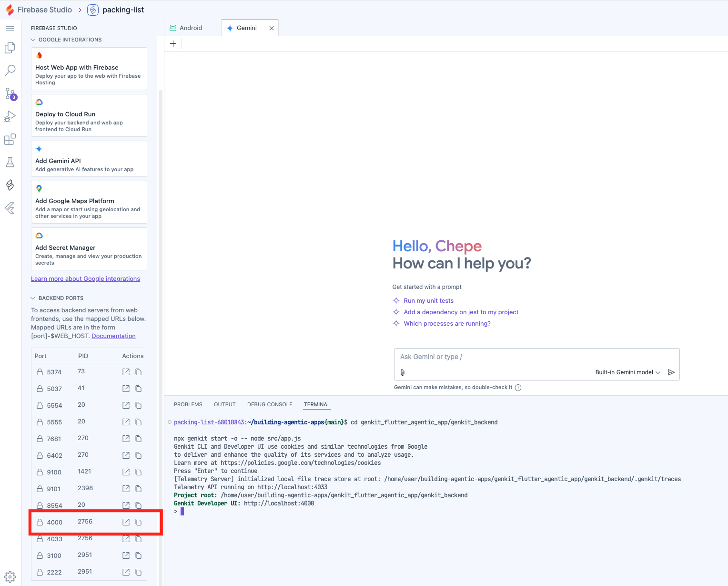Toggle the lock on port 5037
Screen dimensions: 728x586
pyautogui.click(x=40, y=389)
